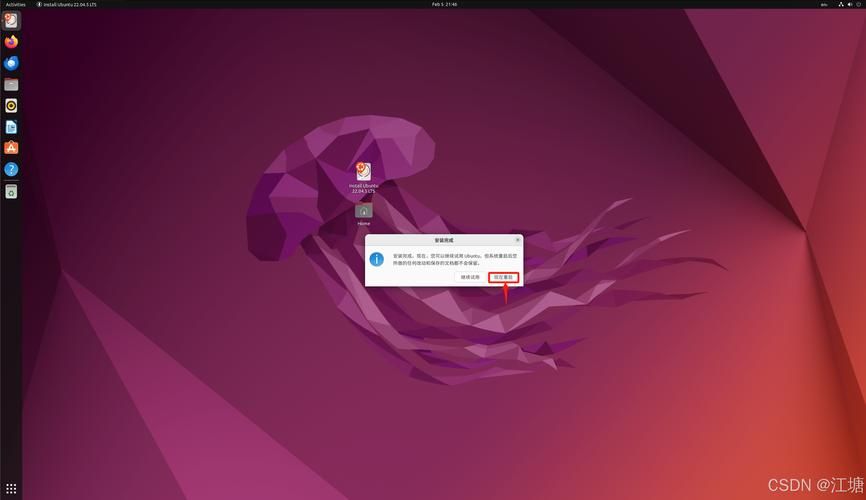Show Applications grid at bottom of dock

pos(11,489)
